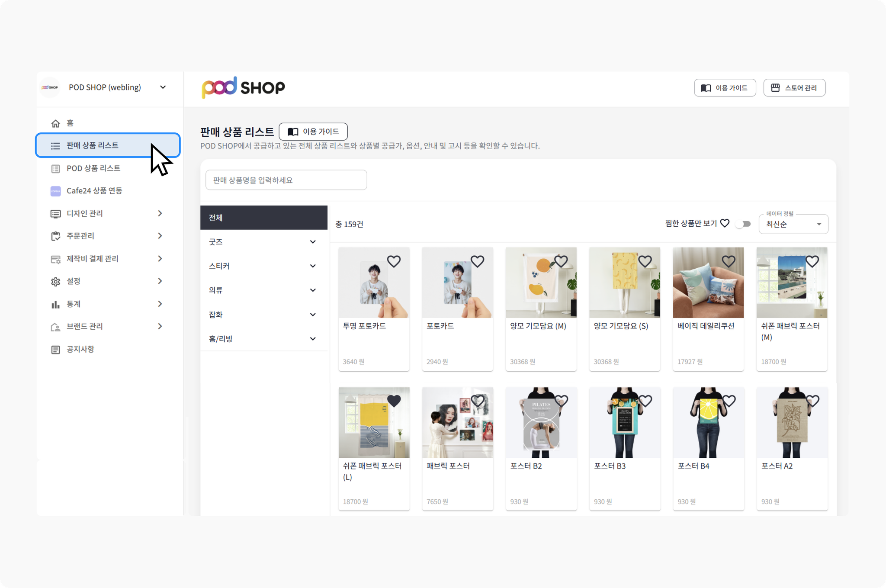This screenshot has height=588, width=886.
Task: Click the Cafe24 상품 연동 icon
Action: (x=55, y=191)
